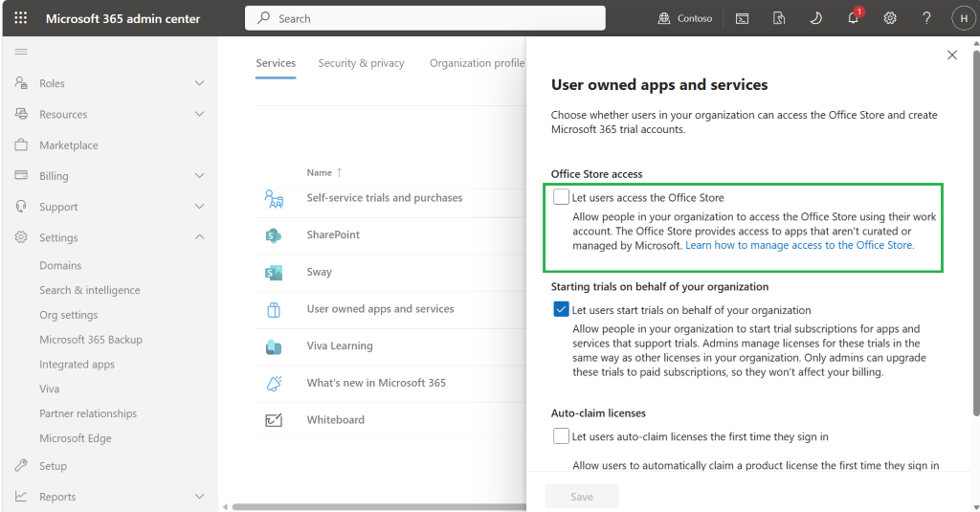The width and height of the screenshot is (980, 512).
Task: Open help question mark icon
Action: coord(926,18)
